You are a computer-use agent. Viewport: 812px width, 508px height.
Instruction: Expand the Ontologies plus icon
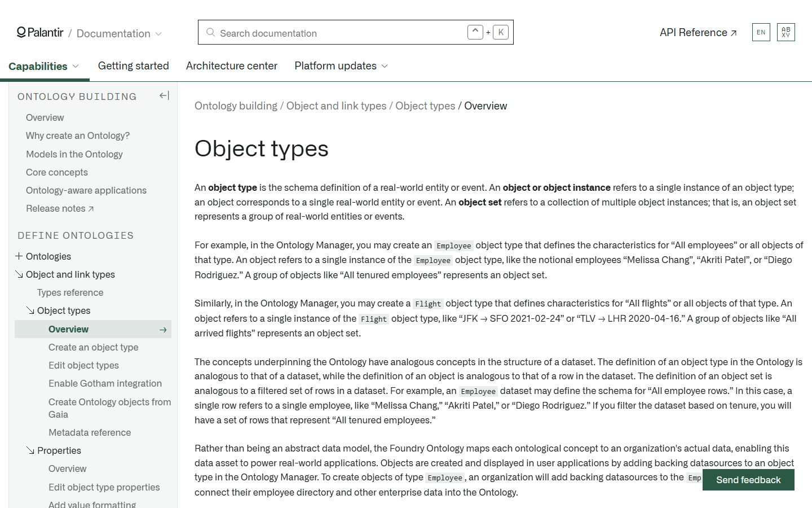(19, 256)
